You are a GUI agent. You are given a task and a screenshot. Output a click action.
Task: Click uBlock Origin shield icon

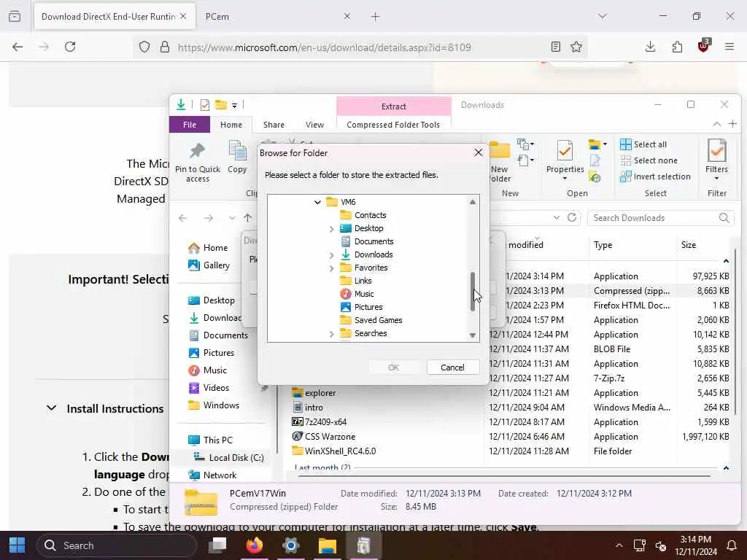coord(704,46)
